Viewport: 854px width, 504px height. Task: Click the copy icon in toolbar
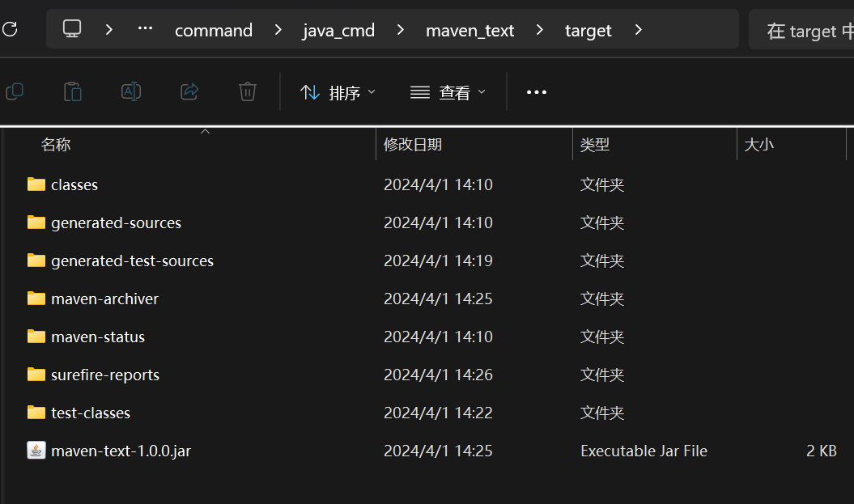[14, 91]
